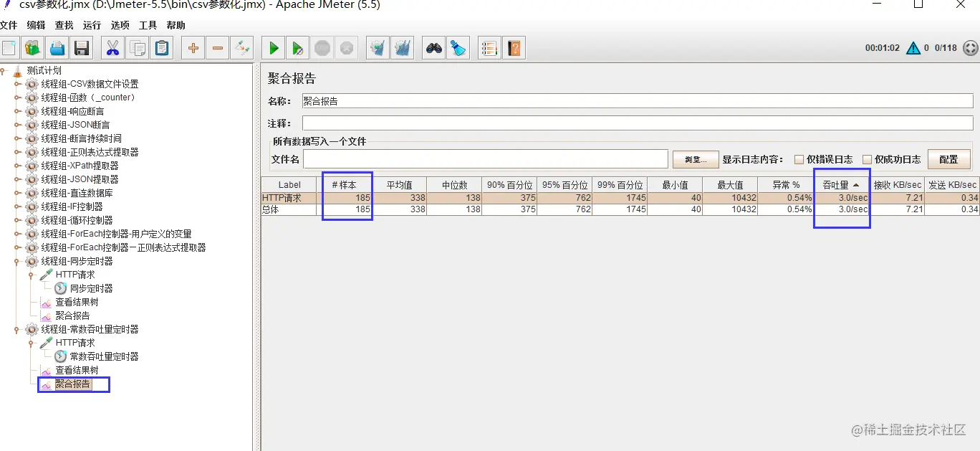Select the 总体 row in results table

tap(620, 209)
